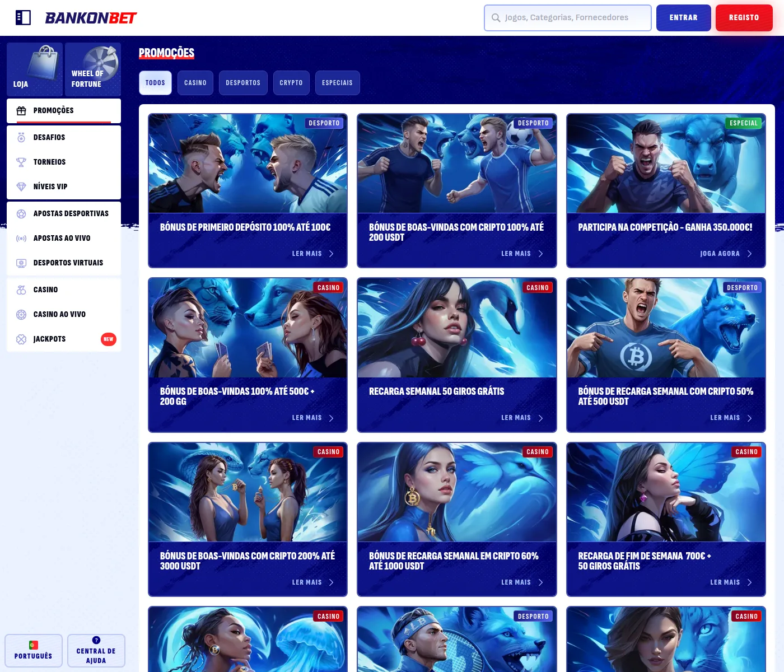The height and width of the screenshot is (672, 784).
Task: Go to Apostas Ao Vivo
Action: [x=64, y=238]
